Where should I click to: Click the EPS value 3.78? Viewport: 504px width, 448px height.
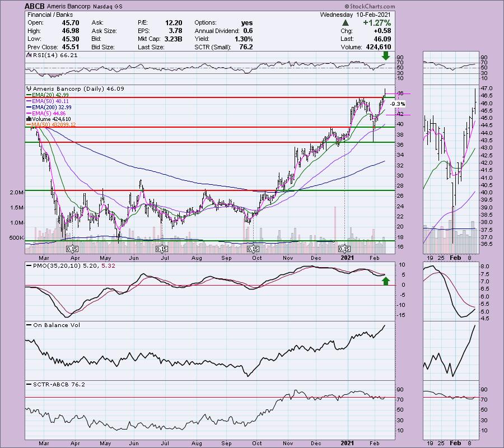[176, 31]
